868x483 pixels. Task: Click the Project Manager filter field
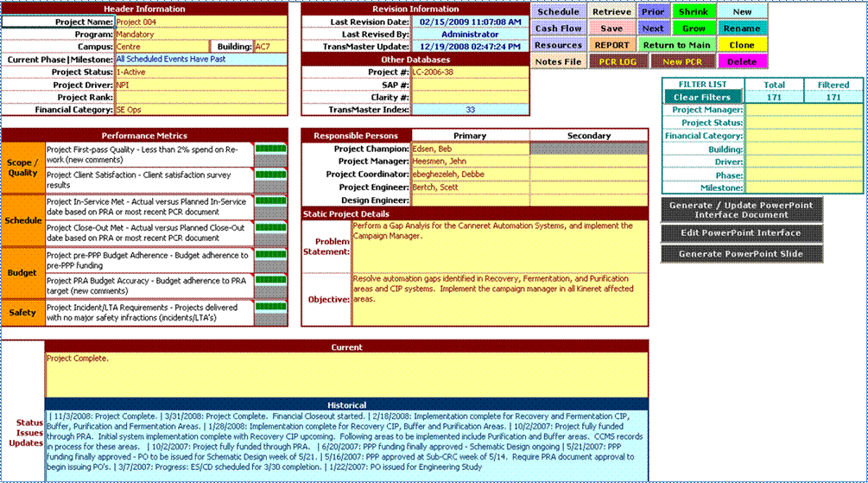click(804, 110)
